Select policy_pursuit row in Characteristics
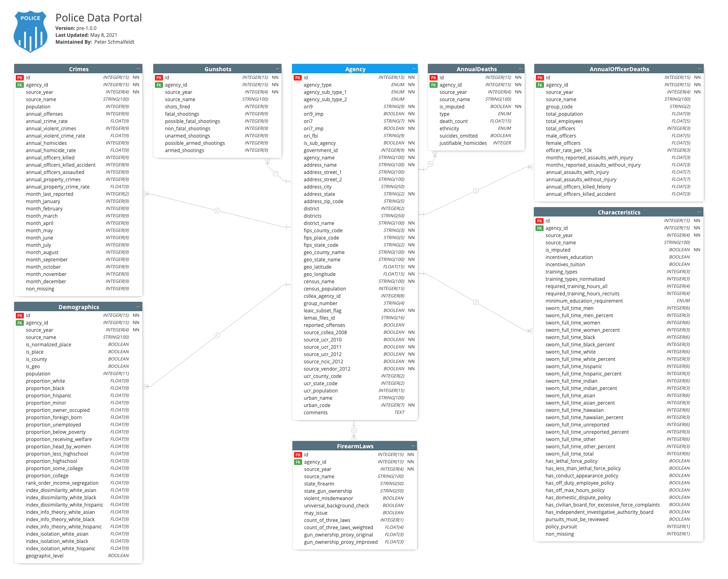Image resolution: width=728 pixels, height=579 pixels. (619, 527)
